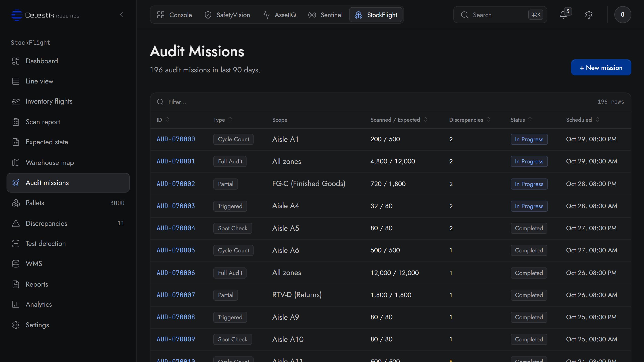Open notifications bell icon
This screenshot has width=644, height=362.
click(563, 15)
